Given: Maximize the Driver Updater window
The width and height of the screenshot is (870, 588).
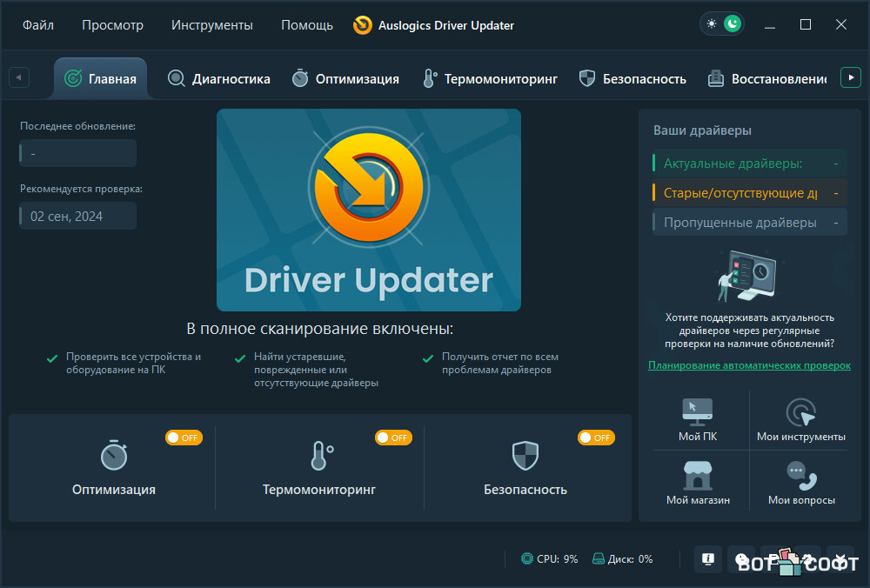Looking at the screenshot, I should pyautogui.click(x=805, y=24).
